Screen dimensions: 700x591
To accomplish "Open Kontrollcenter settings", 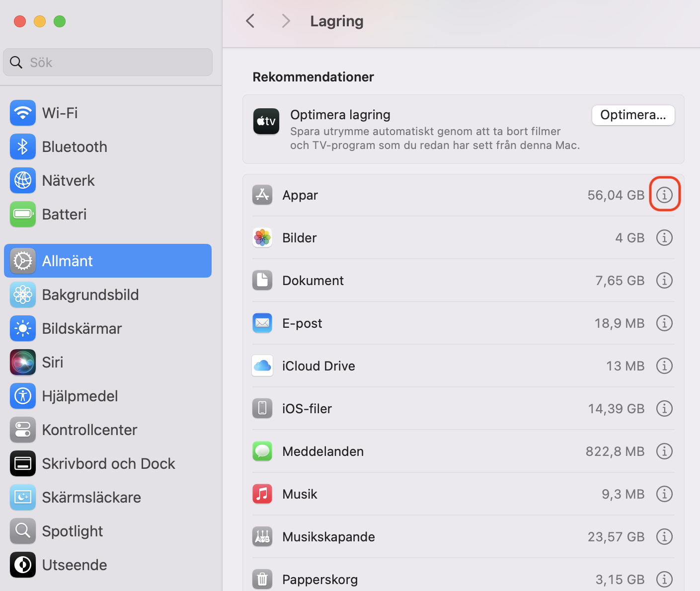I will 108,430.
